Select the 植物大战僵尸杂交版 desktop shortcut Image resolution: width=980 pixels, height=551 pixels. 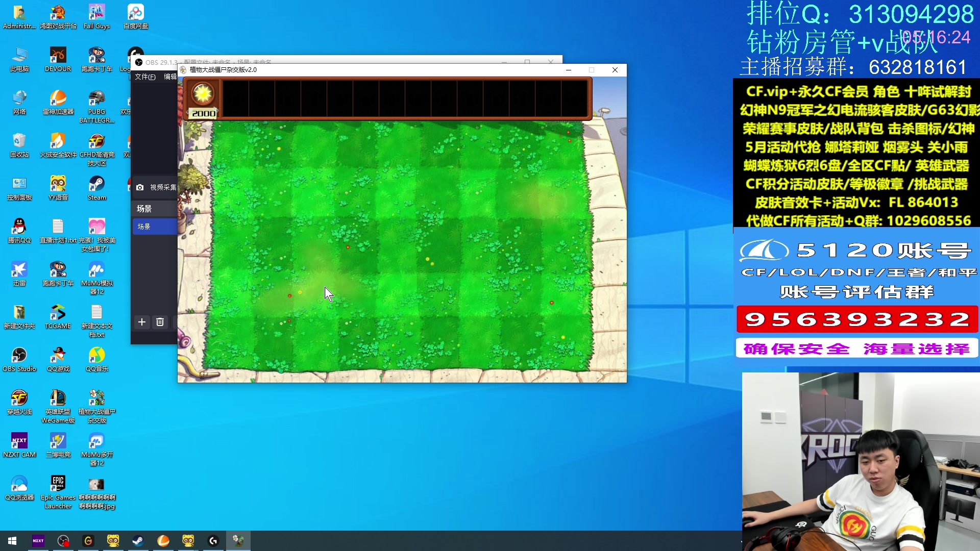coord(96,407)
